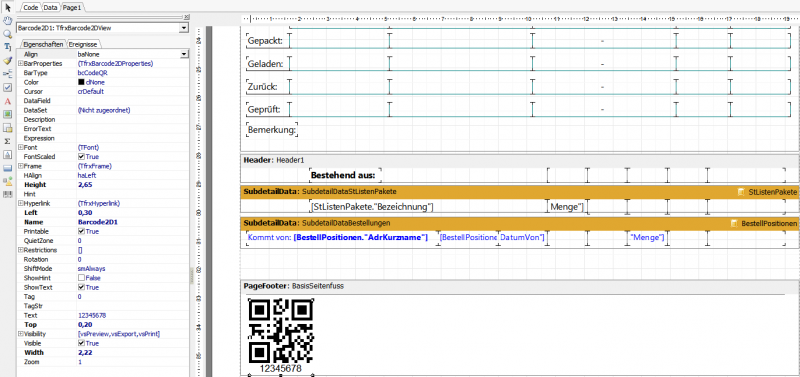The image size is (800, 377).
Task: Expand the BarProperties node
Action: pos(20,63)
